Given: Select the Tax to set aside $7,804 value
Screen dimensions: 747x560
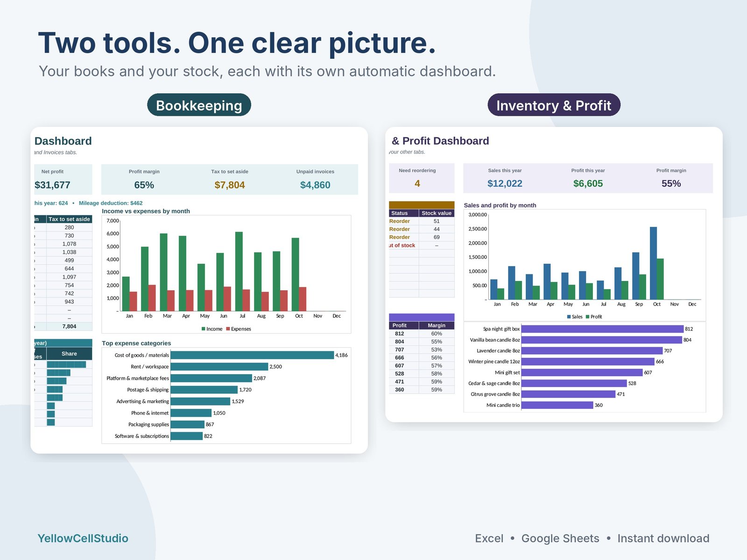Looking at the screenshot, I should pos(230,185).
